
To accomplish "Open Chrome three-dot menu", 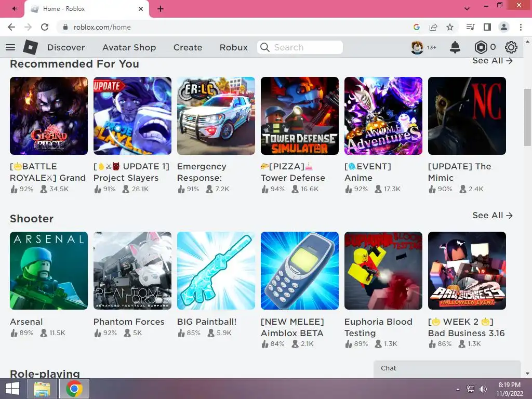I will point(521,27).
